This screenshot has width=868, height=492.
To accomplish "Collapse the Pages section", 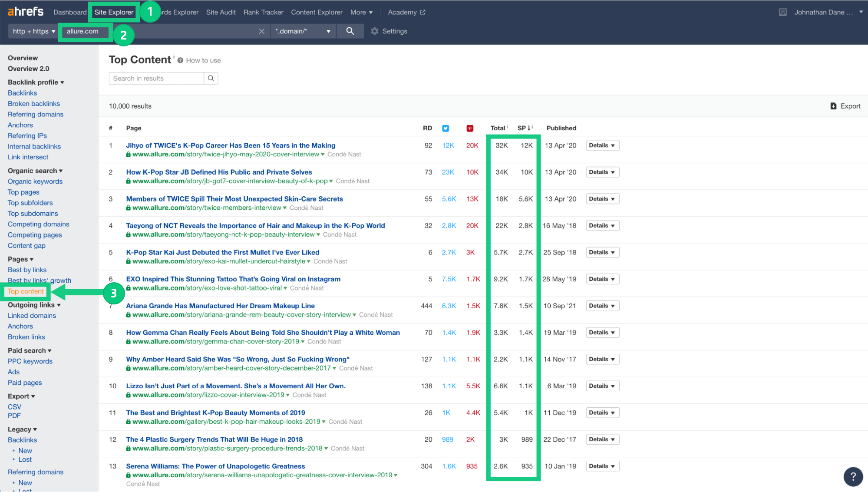I will 20,259.
